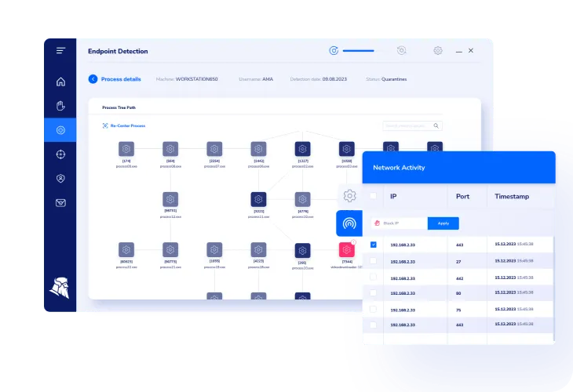The width and height of the screenshot is (573, 392).
Task: Click the username value AMA
Action: (x=268, y=79)
